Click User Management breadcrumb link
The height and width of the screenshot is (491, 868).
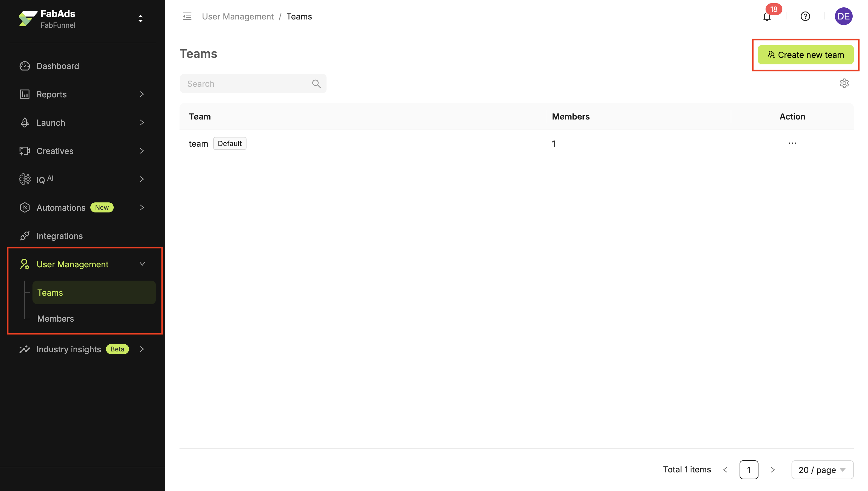pyautogui.click(x=237, y=17)
